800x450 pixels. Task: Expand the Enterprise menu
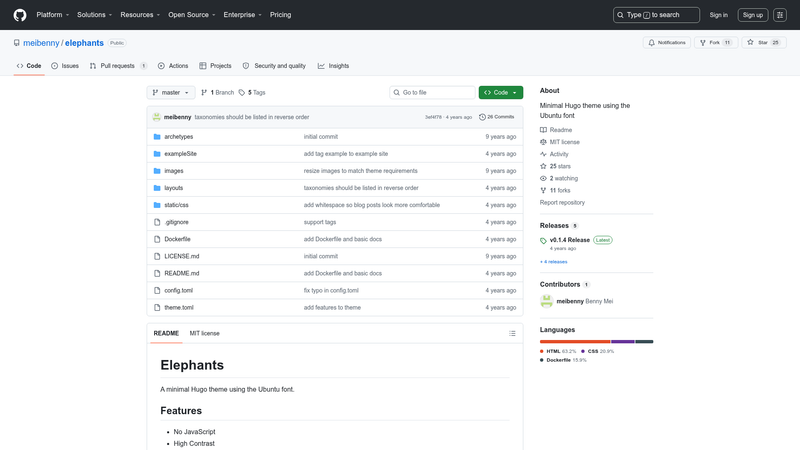coord(242,15)
